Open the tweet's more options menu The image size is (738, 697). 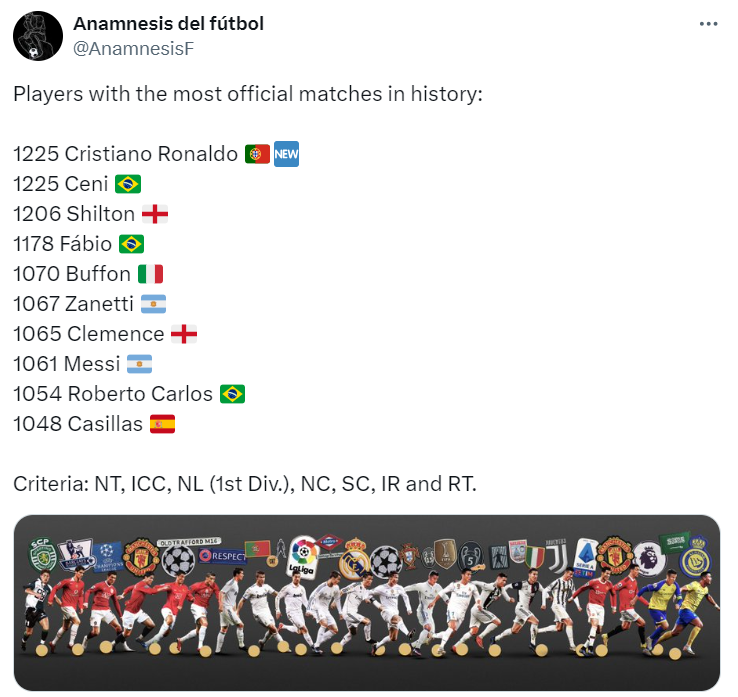pyautogui.click(x=708, y=24)
